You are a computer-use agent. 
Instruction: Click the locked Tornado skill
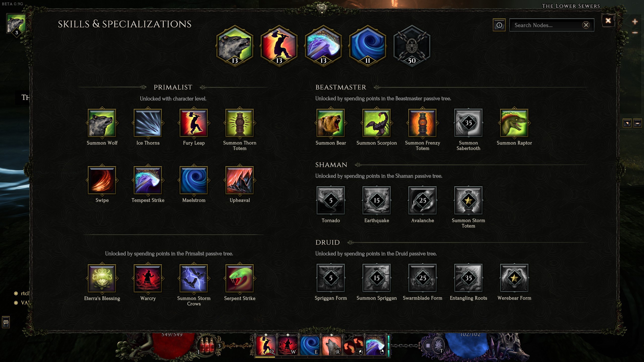[331, 200]
